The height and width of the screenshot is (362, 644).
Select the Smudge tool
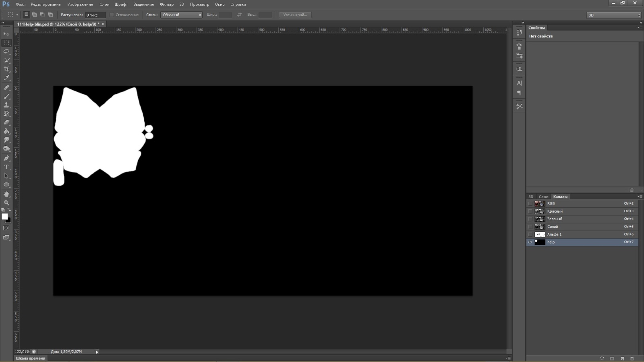[x=6, y=140]
